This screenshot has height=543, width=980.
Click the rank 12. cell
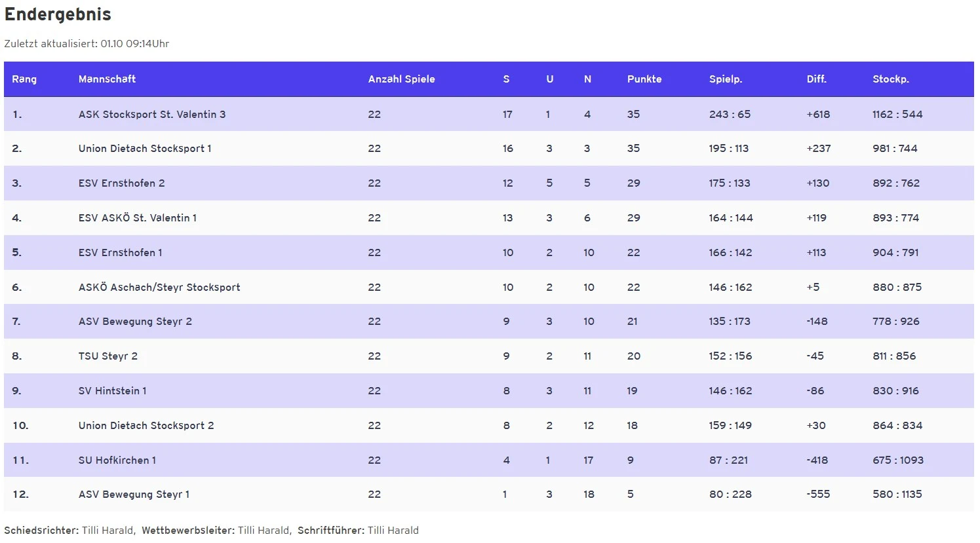tap(21, 495)
